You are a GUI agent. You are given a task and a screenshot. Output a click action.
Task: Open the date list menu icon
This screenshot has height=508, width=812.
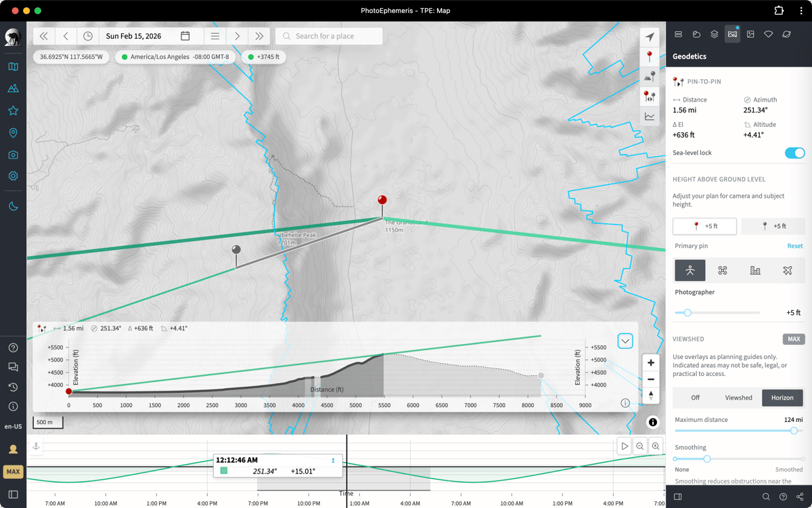[x=215, y=36]
